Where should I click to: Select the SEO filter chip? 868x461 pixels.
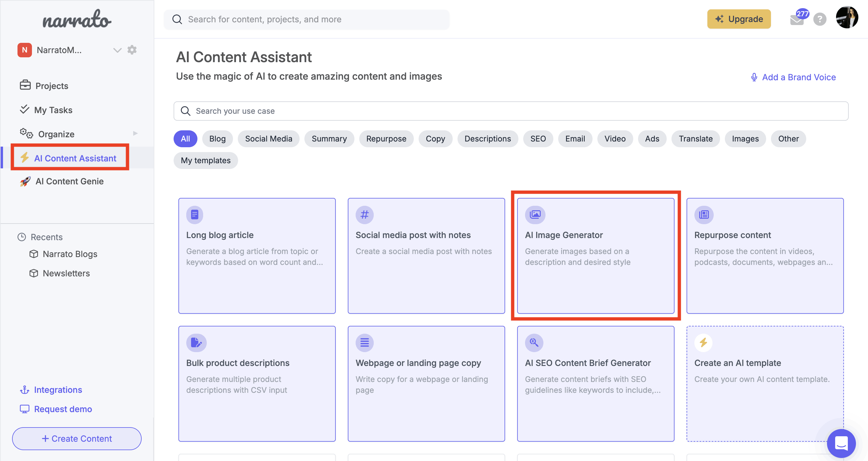pos(538,138)
